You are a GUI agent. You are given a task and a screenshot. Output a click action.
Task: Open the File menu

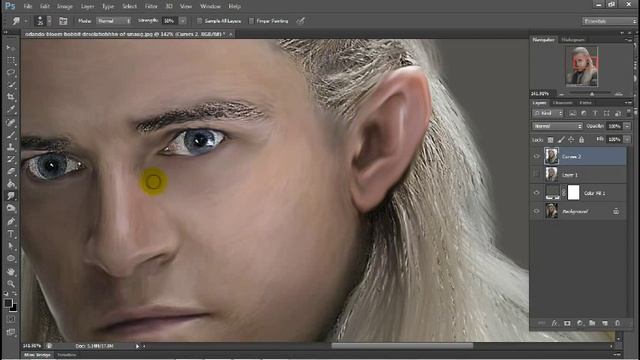pyautogui.click(x=28, y=6)
